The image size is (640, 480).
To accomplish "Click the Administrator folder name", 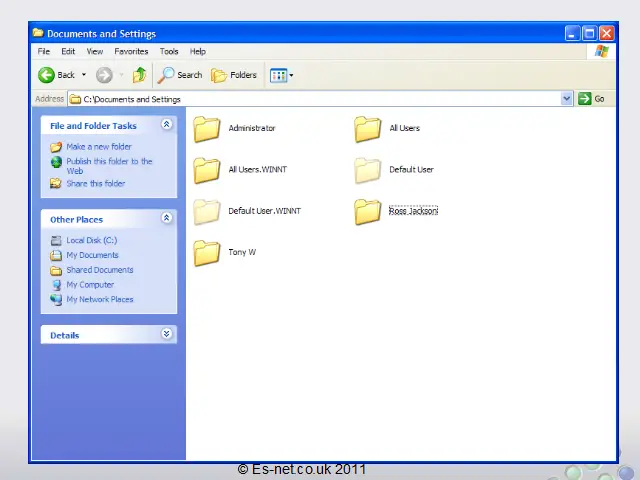I will (252, 128).
